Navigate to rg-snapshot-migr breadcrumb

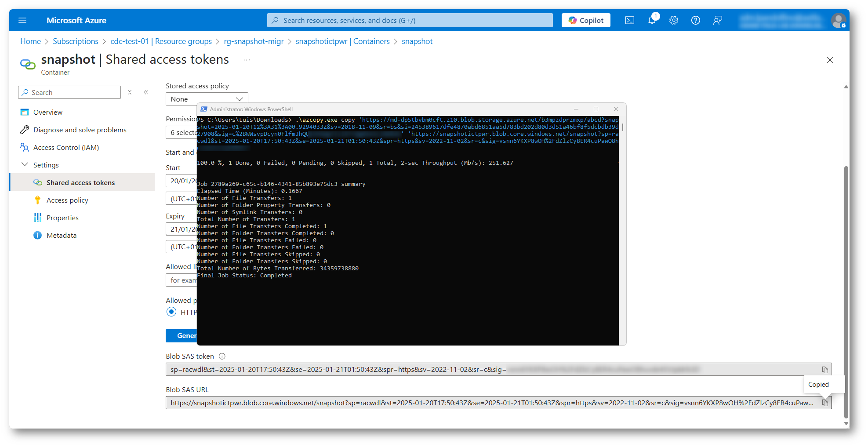tap(254, 41)
